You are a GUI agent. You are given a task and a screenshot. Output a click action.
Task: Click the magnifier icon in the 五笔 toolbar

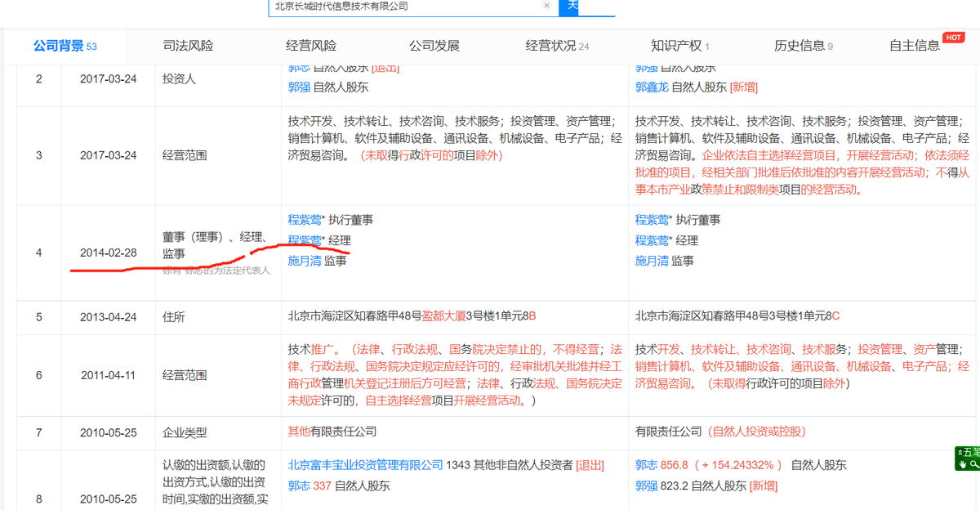[x=973, y=463]
